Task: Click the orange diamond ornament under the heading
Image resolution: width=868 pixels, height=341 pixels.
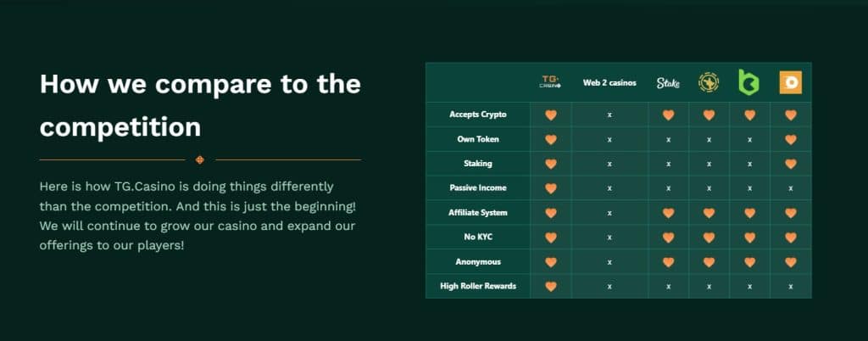Action: coord(200,160)
